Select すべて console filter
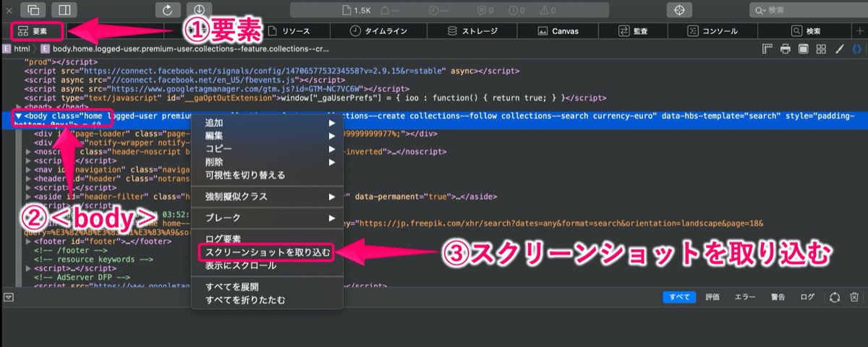Viewport: 868px width, 347px height. pyautogui.click(x=679, y=297)
